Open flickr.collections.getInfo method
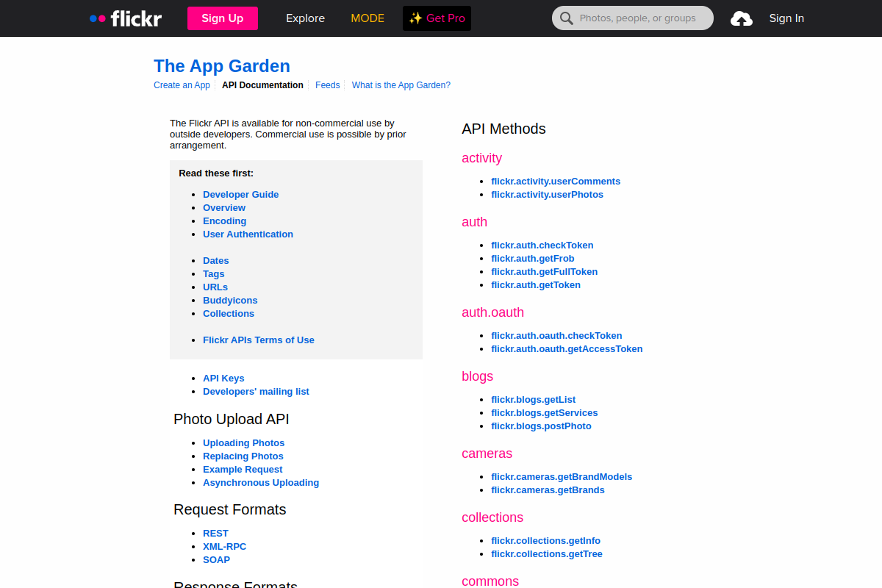 point(545,541)
